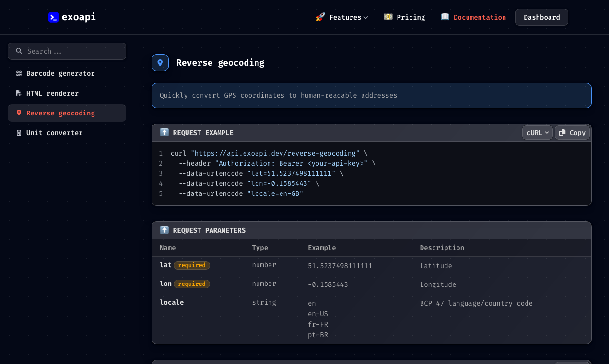Click the rocket icon beside Features
609x364 pixels.
coord(320,17)
